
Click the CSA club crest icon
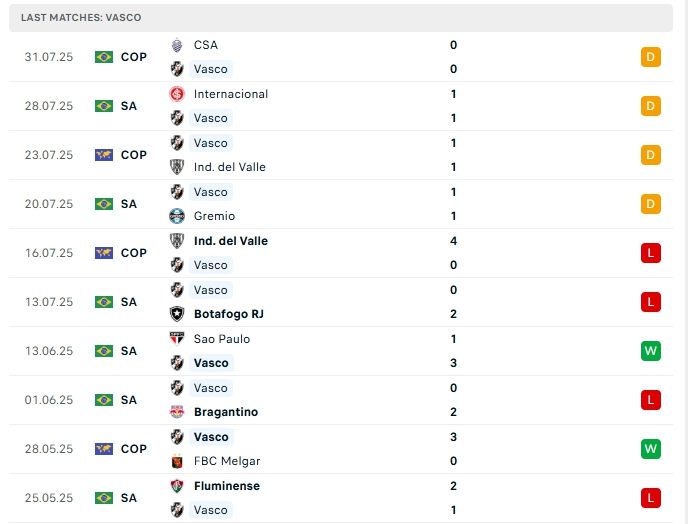[x=177, y=45]
